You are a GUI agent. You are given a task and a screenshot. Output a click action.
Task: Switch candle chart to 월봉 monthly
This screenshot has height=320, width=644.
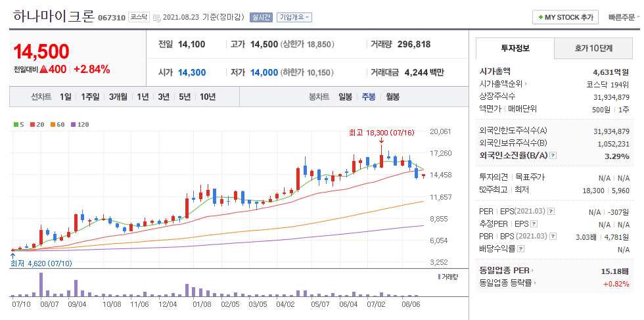[x=393, y=97]
